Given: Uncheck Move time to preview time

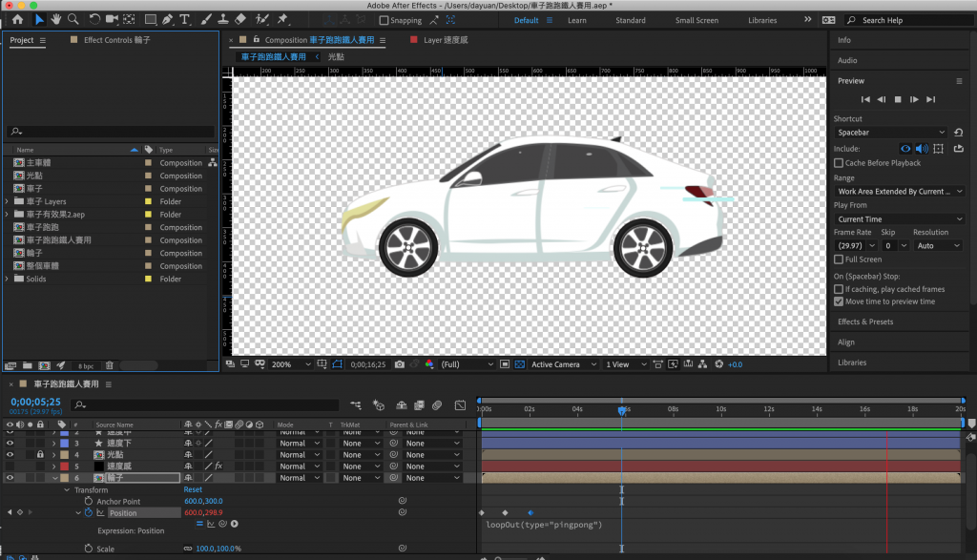Looking at the screenshot, I should [x=839, y=301].
